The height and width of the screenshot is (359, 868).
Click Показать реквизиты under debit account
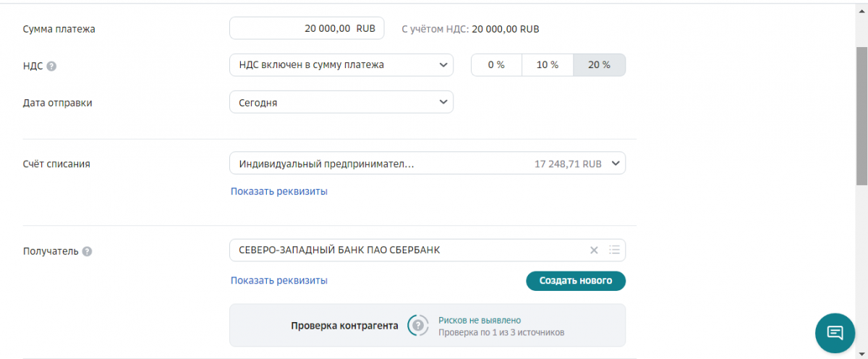pos(279,192)
